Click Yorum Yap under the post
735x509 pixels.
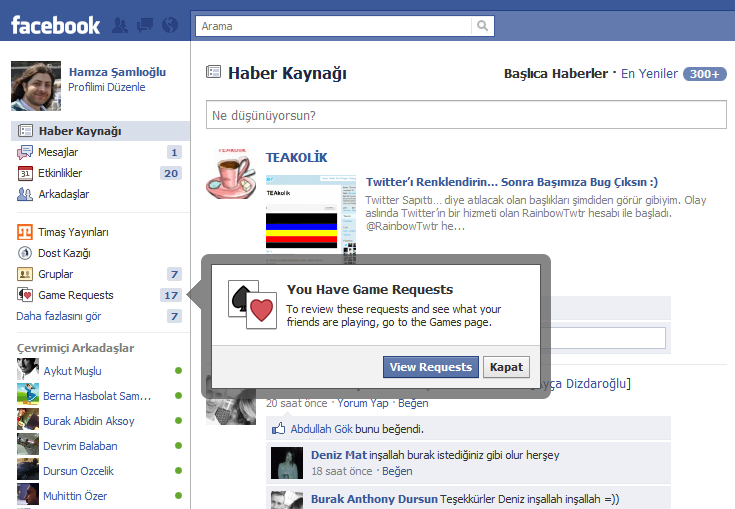(x=363, y=403)
